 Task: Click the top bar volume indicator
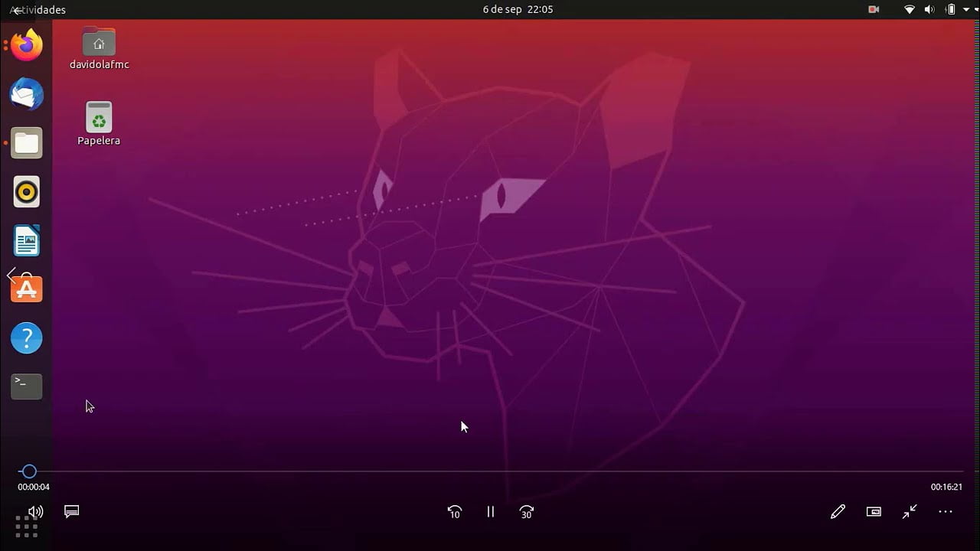coord(929,10)
